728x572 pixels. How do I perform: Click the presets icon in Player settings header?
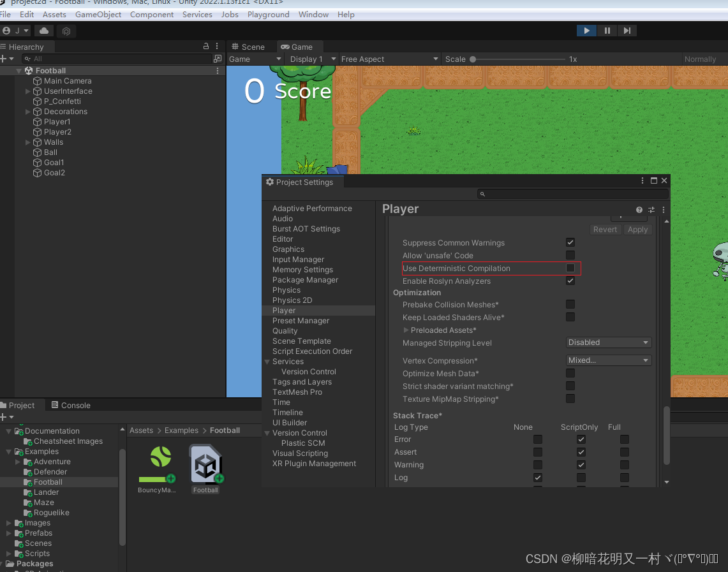tap(651, 210)
